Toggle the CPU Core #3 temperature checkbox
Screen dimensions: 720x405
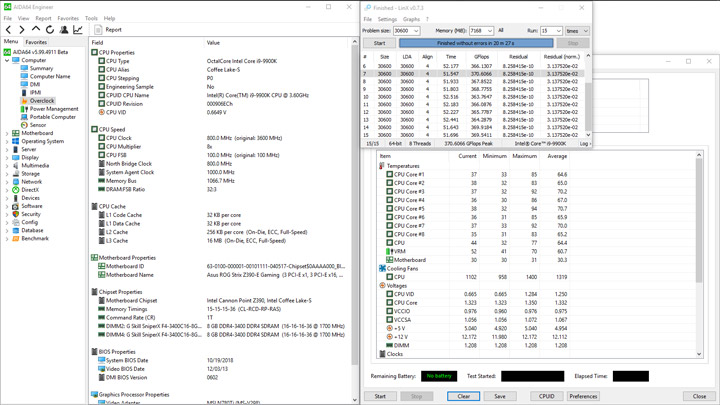(x=389, y=191)
